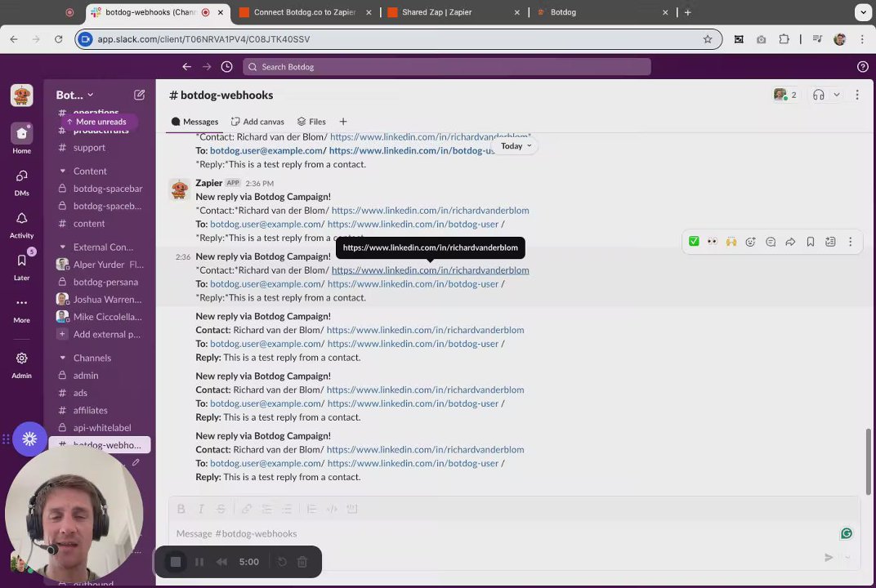Open Chrome extensions puzzle icon

tap(784, 39)
